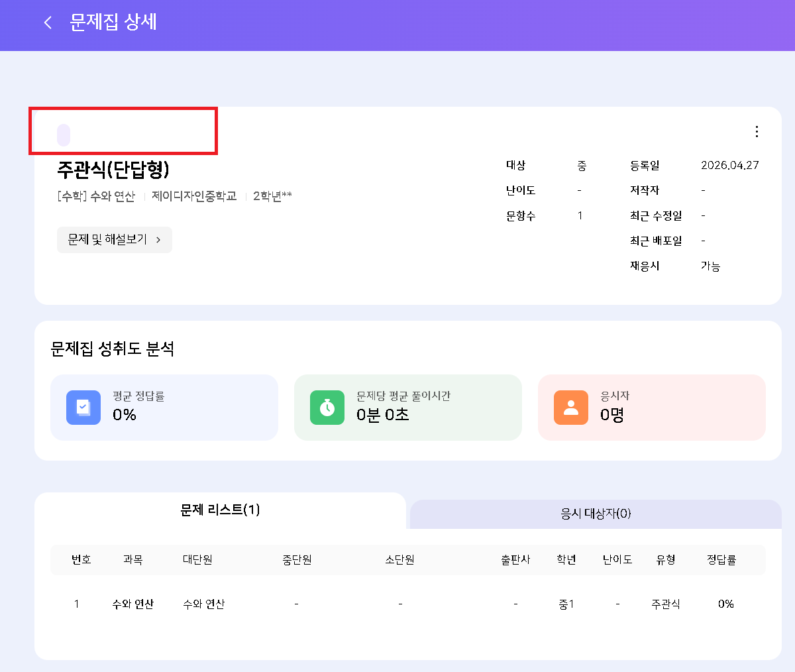The image size is (795, 672).
Task: Click the small purple tag above the title
Action: click(x=64, y=135)
